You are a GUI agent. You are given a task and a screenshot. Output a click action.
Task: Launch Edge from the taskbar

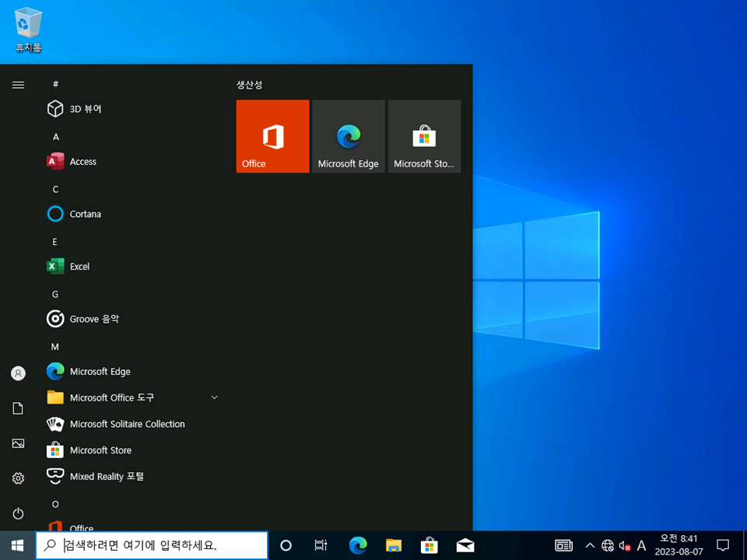[x=358, y=545]
